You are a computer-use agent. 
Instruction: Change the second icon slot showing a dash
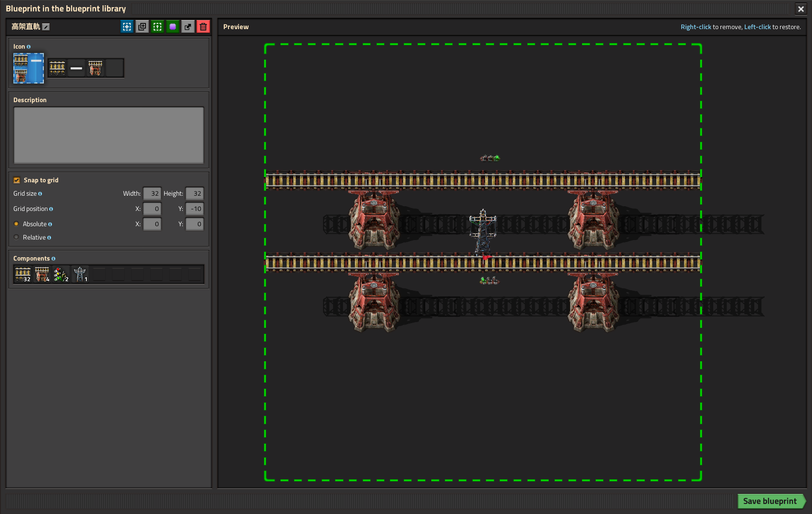[x=76, y=68]
